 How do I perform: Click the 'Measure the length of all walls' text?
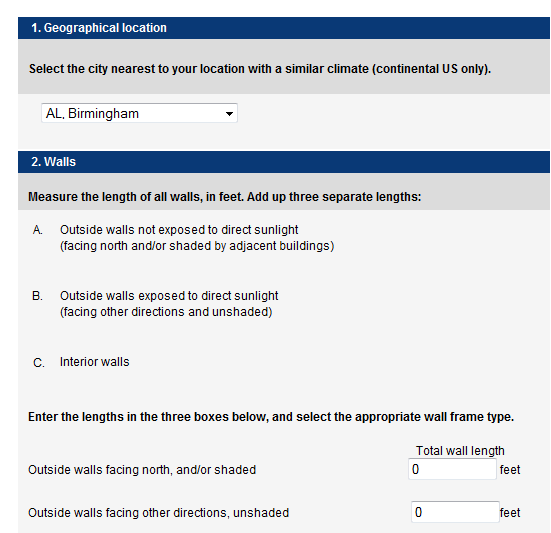(225, 197)
